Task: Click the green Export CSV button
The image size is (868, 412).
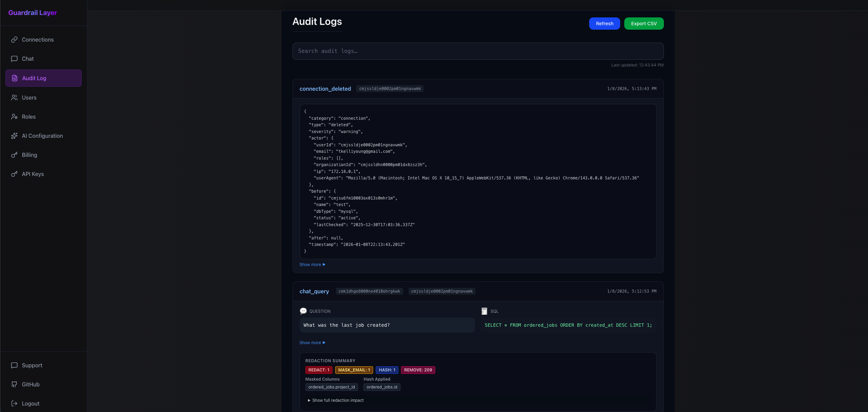Action: pyautogui.click(x=643, y=24)
